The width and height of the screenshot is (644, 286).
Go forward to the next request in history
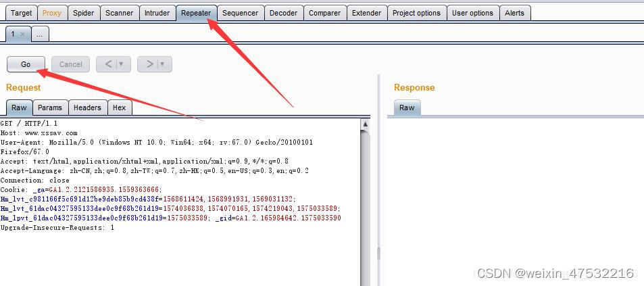(x=149, y=64)
